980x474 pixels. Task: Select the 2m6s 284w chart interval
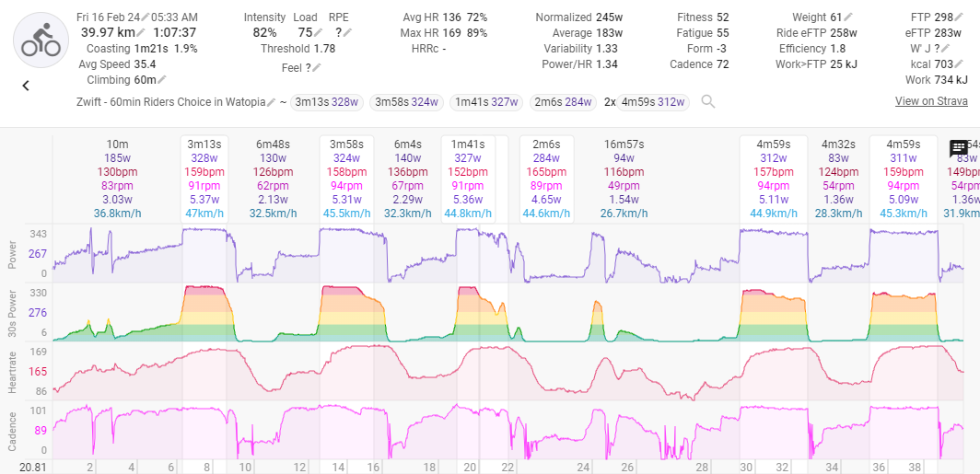(x=547, y=179)
